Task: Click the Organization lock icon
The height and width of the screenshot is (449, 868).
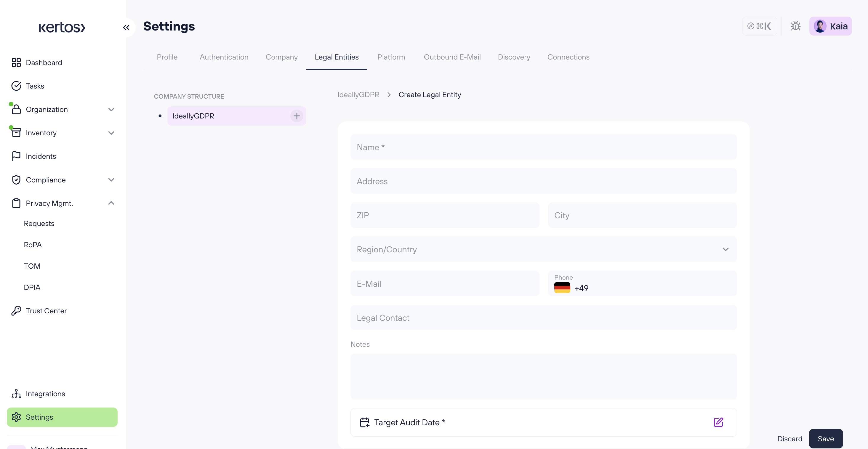Action: (x=16, y=110)
